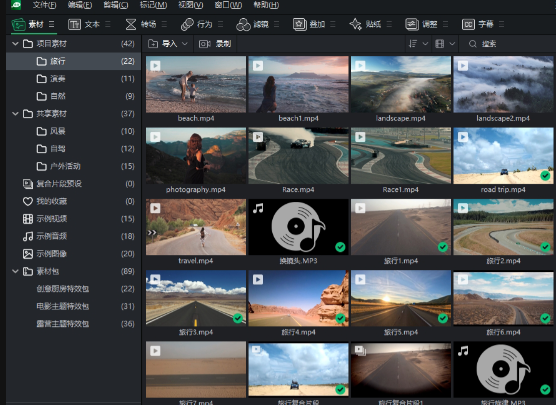
Task: Collapse the 项目素材 folder tree
Action: click(15, 44)
